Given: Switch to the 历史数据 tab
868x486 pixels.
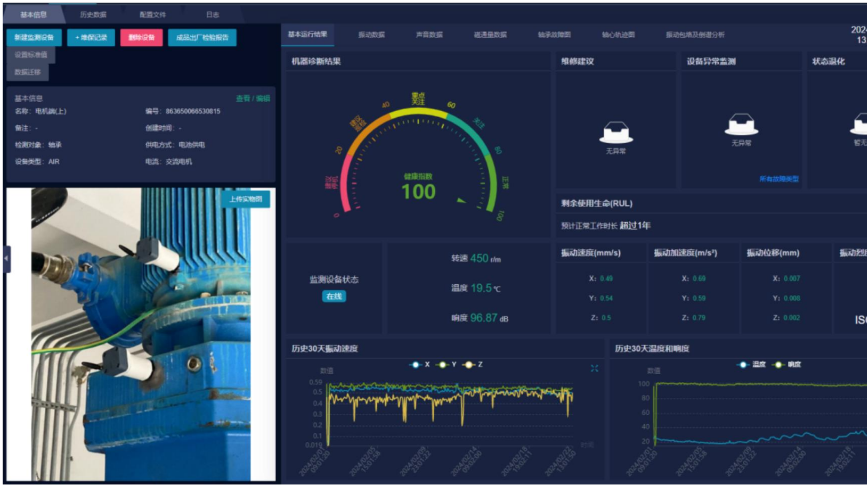Looking at the screenshot, I should pos(93,15).
